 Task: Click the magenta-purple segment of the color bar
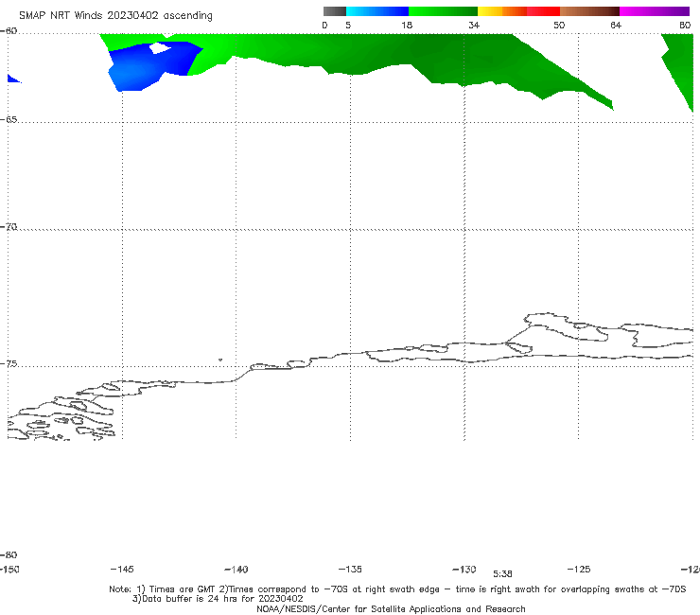(655, 11)
